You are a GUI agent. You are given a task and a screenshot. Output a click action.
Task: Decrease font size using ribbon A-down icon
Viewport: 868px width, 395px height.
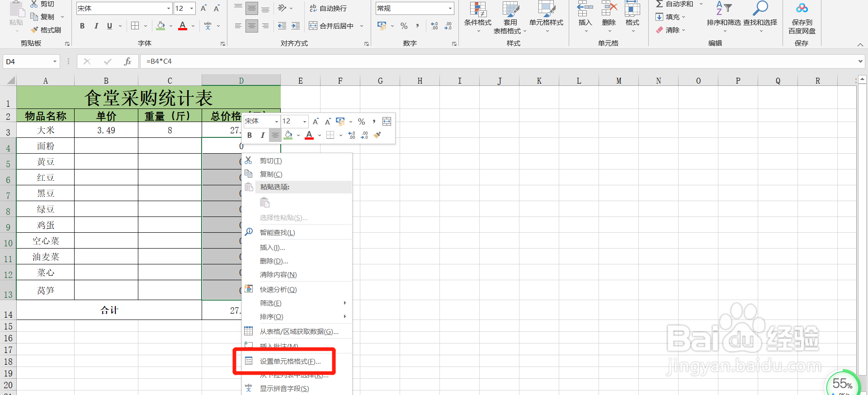[217, 8]
